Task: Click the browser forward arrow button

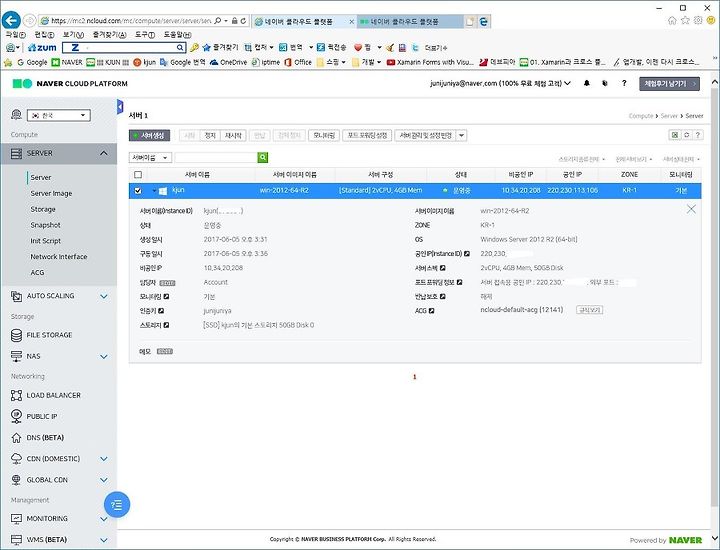Action: 29,21
